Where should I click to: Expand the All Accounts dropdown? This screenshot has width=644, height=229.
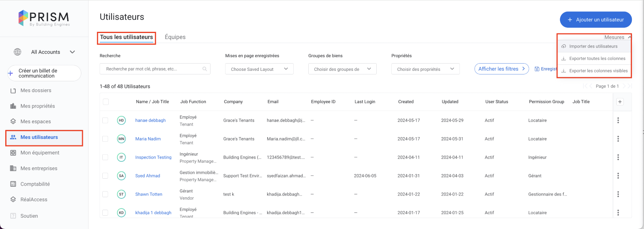coord(72,52)
